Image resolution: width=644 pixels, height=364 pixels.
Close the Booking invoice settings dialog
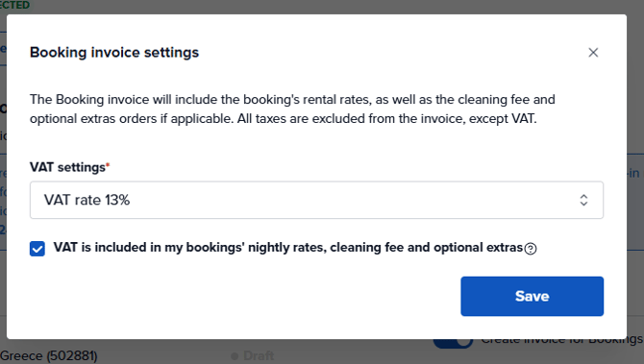click(593, 53)
